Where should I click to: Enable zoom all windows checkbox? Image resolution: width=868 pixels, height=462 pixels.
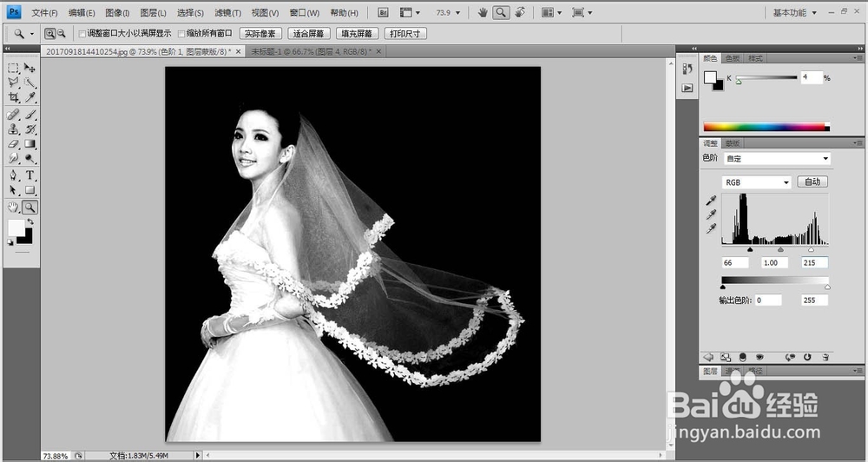(x=181, y=34)
